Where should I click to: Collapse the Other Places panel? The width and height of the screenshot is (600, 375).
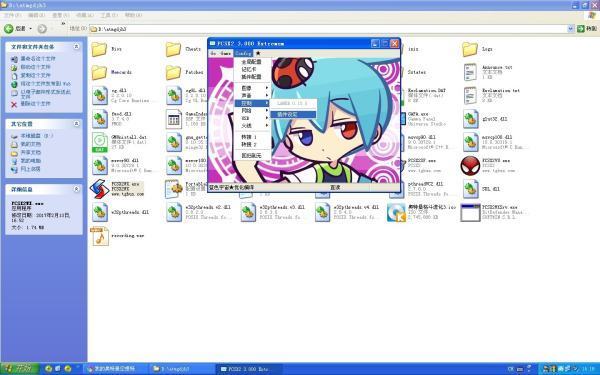(76, 124)
